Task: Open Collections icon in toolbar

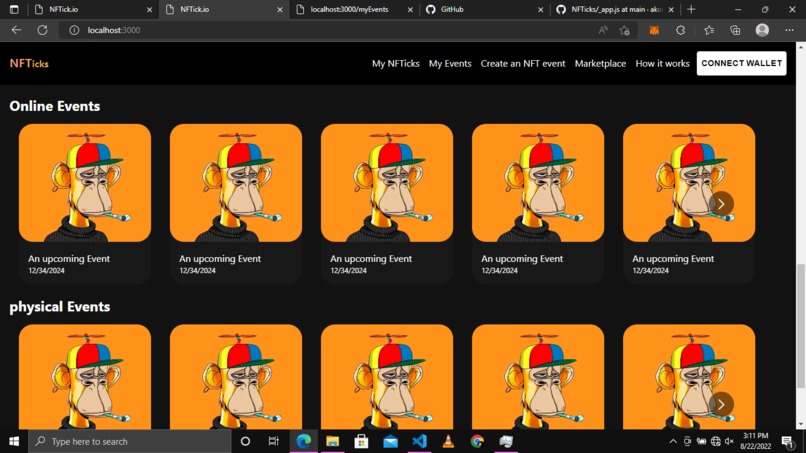Action: coord(735,30)
